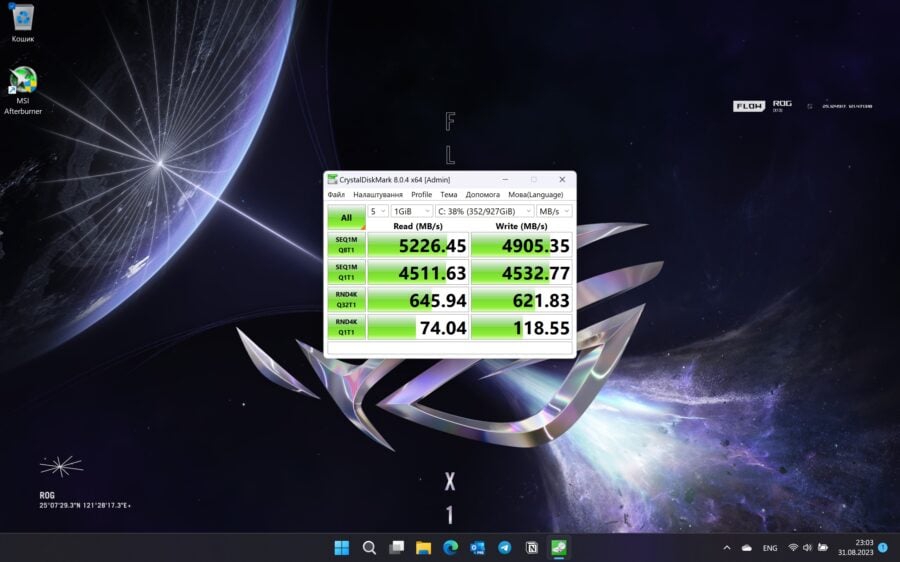This screenshot has width=900, height=562.
Task: Open the Recycle Bin (Кошик) desktop icon
Action: click(x=22, y=23)
